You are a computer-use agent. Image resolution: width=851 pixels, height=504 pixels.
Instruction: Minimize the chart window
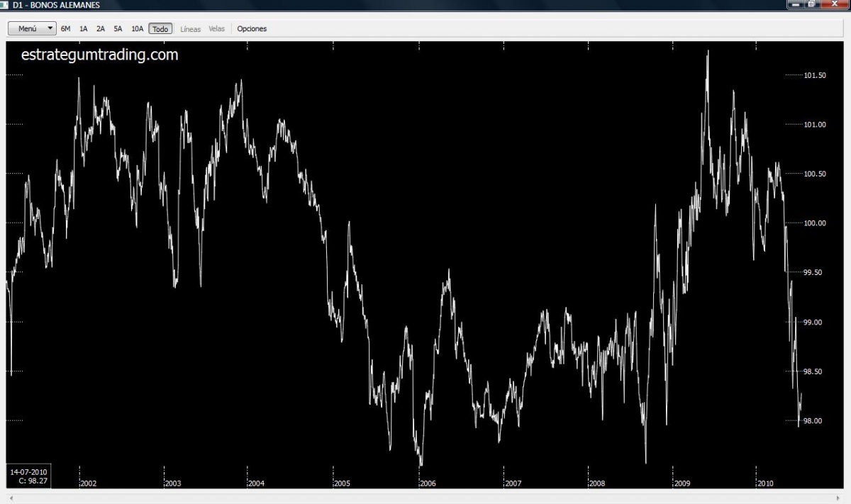[x=794, y=4]
